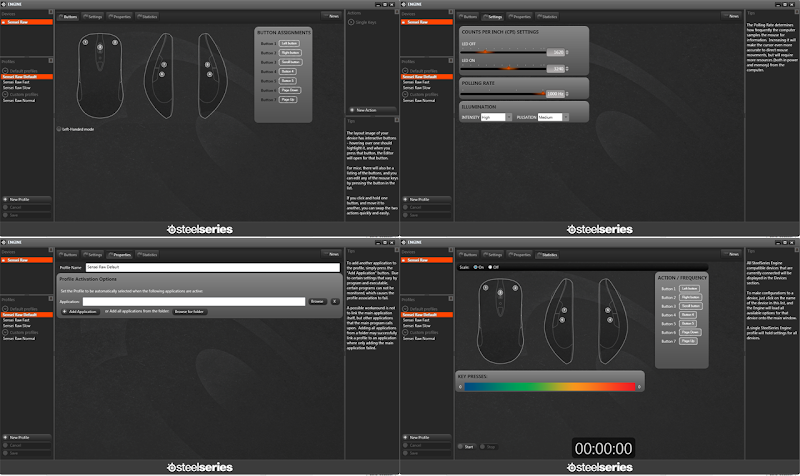This screenshot has height=476, width=800.
Task: Click lower side-button marker on middle mouse view, Buttons-tab window
Action: pyautogui.click(x=162, y=74)
